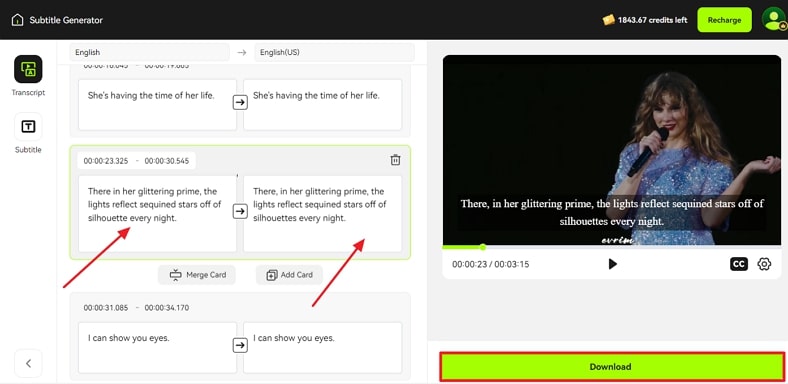Click the start time 00:00:31.085
Viewport: 788px width, 384px height.
click(x=106, y=308)
